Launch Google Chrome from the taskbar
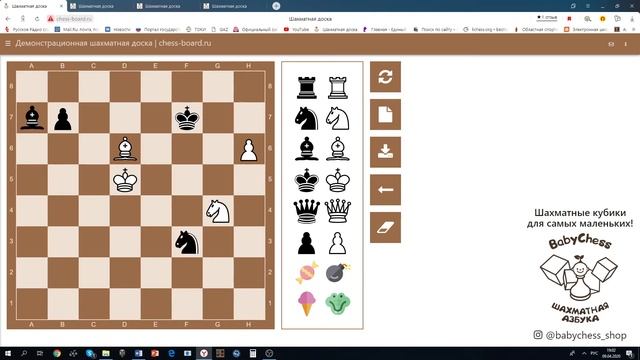This screenshot has height=360, width=640. coord(57,353)
